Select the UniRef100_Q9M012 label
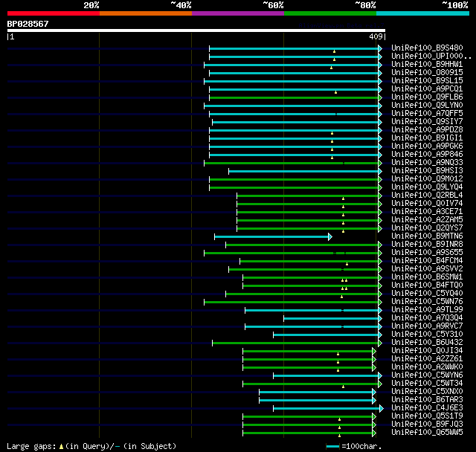Viewport: 476px width, 452px height. 427,179
